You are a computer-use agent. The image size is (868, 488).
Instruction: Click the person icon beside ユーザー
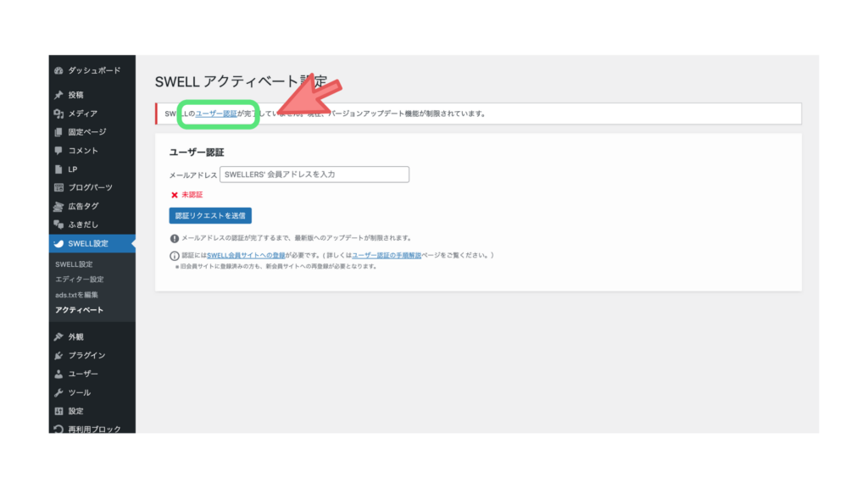pyautogui.click(x=58, y=374)
